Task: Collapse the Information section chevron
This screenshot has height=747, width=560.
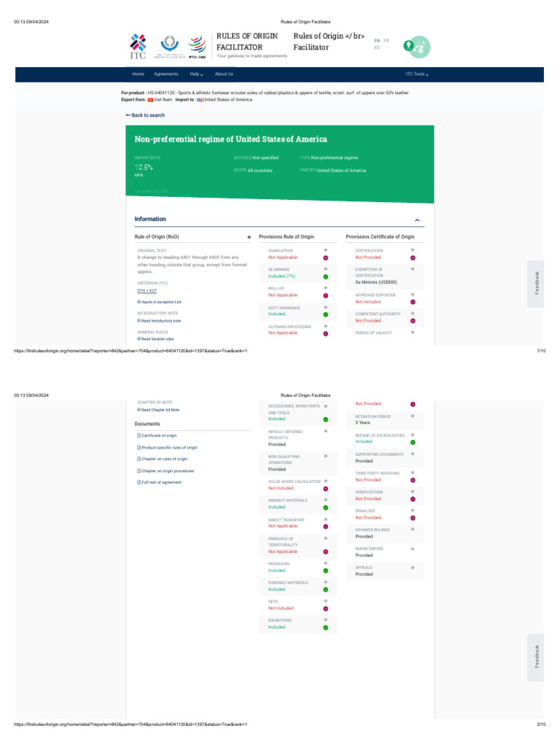Action: tap(417, 220)
